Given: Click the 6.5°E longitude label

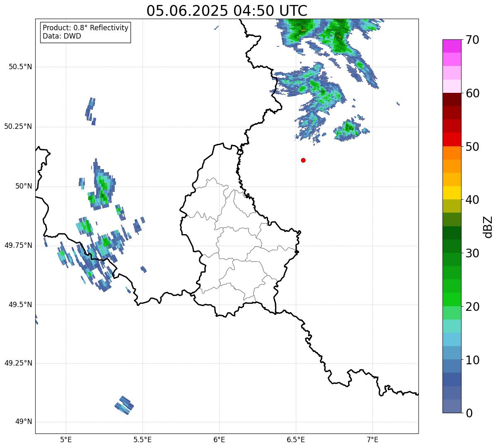Looking at the screenshot, I should [x=296, y=439].
